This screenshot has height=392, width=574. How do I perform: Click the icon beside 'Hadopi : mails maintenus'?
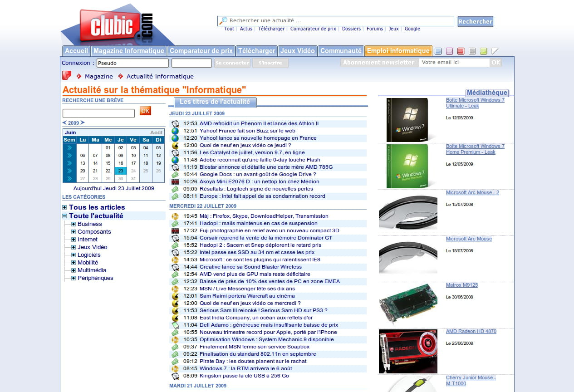pyautogui.click(x=175, y=223)
